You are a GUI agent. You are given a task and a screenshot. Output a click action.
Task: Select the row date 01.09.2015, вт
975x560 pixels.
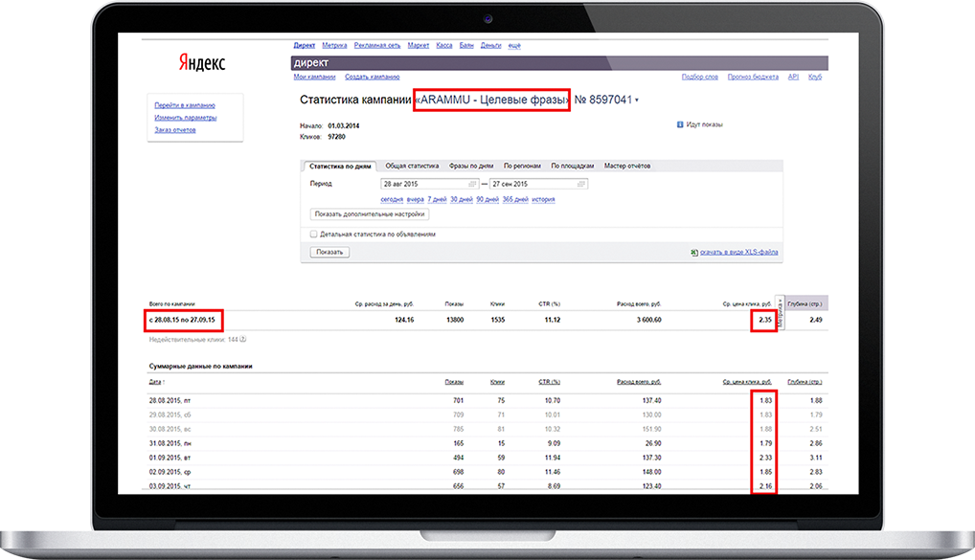click(x=170, y=459)
